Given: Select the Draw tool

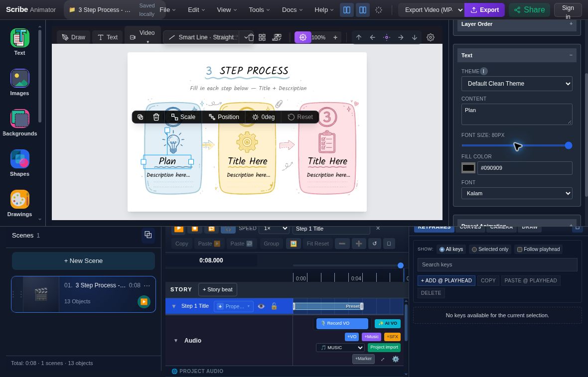Looking at the screenshot, I should [x=74, y=37].
